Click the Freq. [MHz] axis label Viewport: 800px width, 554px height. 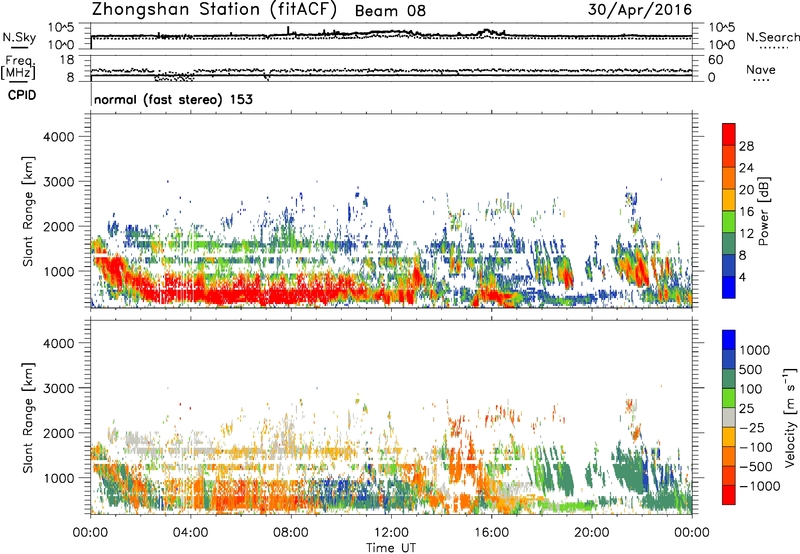coord(18,67)
